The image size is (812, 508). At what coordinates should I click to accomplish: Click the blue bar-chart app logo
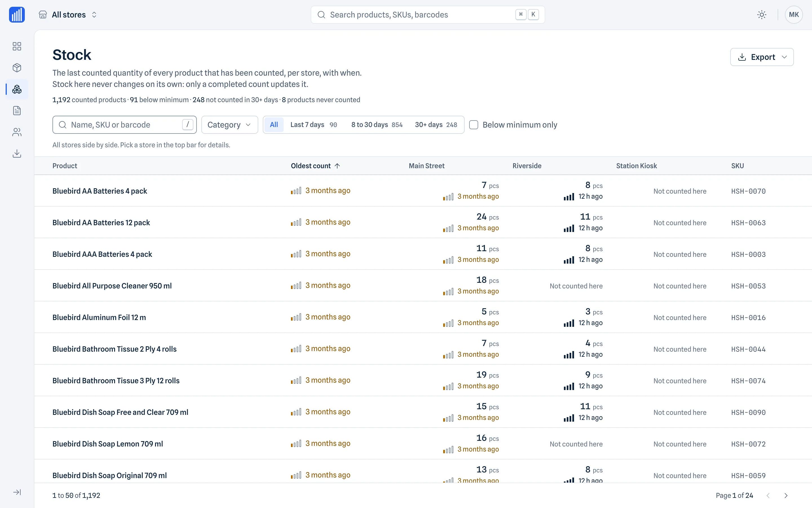tap(17, 15)
